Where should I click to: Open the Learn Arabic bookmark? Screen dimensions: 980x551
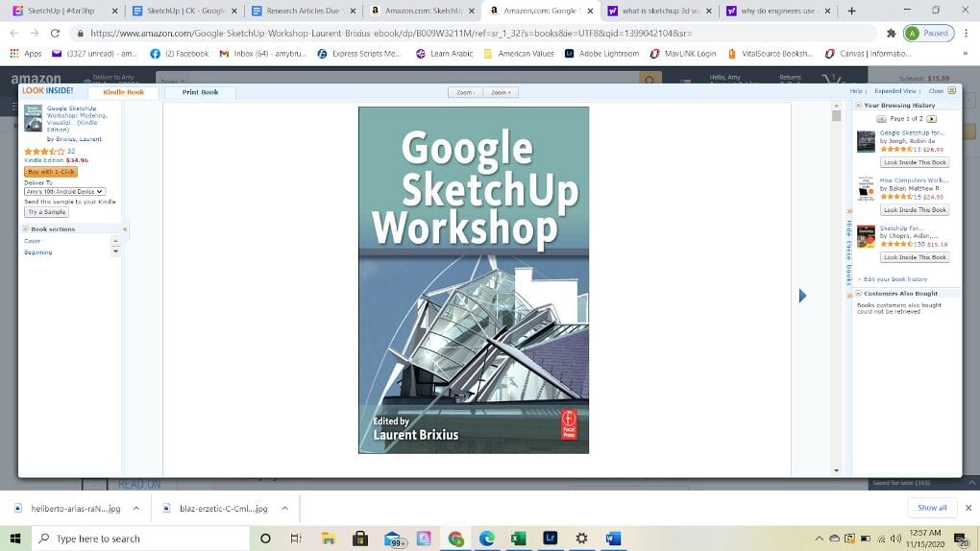pyautogui.click(x=445, y=54)
